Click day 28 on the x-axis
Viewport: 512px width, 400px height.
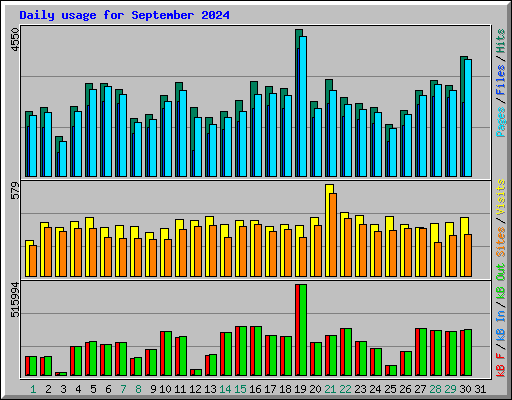[x=435, y=389]
